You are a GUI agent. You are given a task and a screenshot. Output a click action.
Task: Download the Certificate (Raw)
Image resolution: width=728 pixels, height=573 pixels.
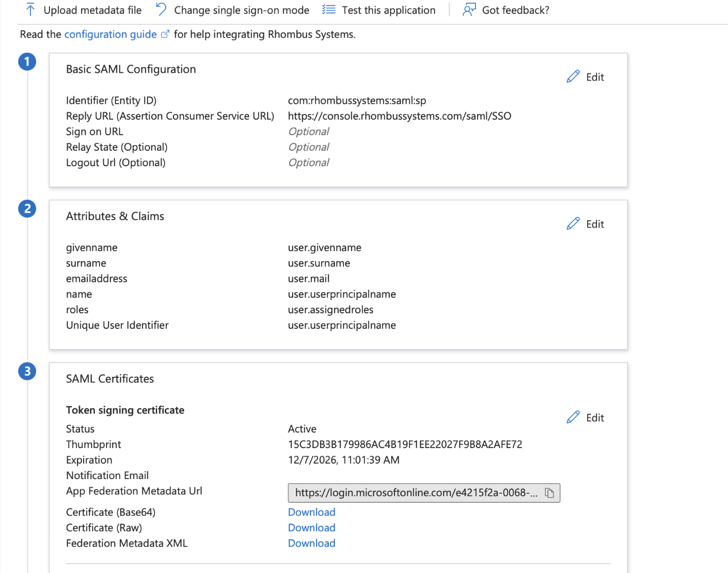312,528
